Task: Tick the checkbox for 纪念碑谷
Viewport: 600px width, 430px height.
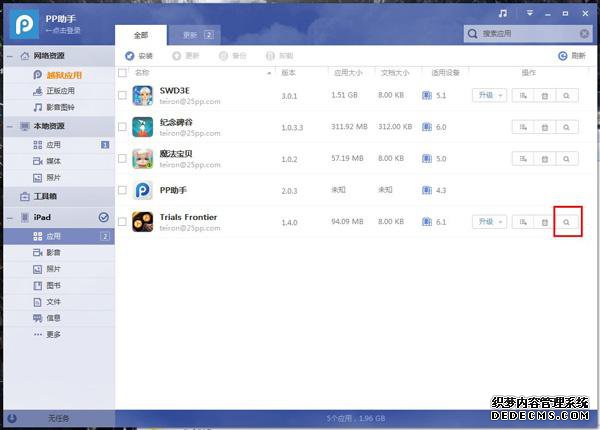Action: click(122, 127)
